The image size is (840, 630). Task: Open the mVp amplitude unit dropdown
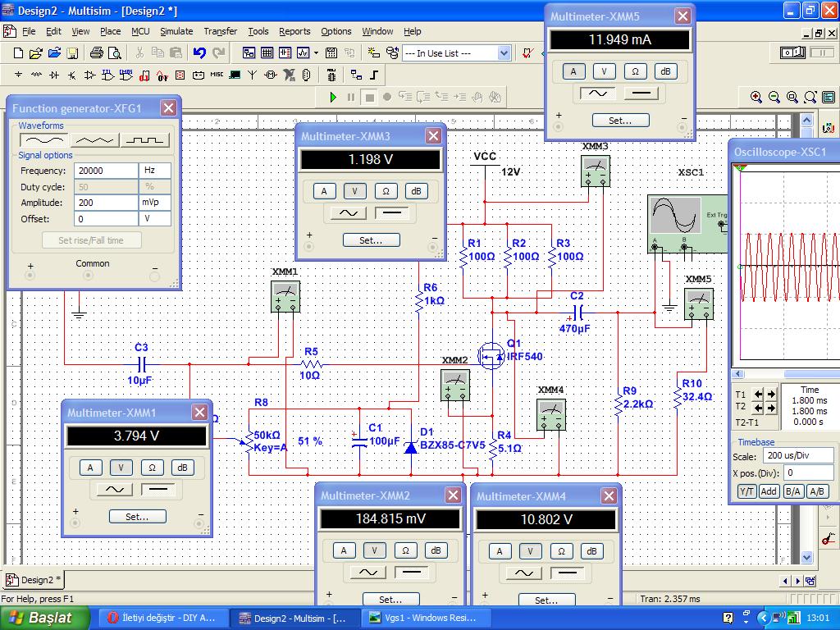point(155,203)
